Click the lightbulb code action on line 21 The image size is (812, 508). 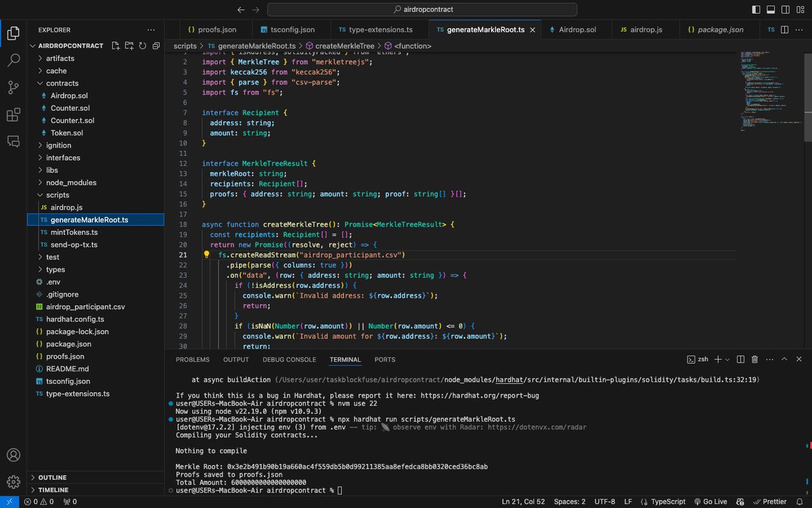[207, 255]
